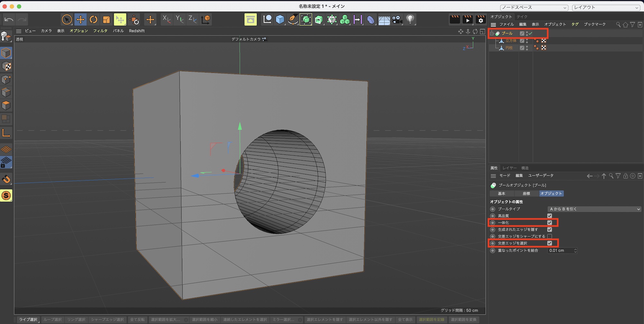
Task: Click the 重なったポイントを結合 value stepper
Action: [575, 250]
